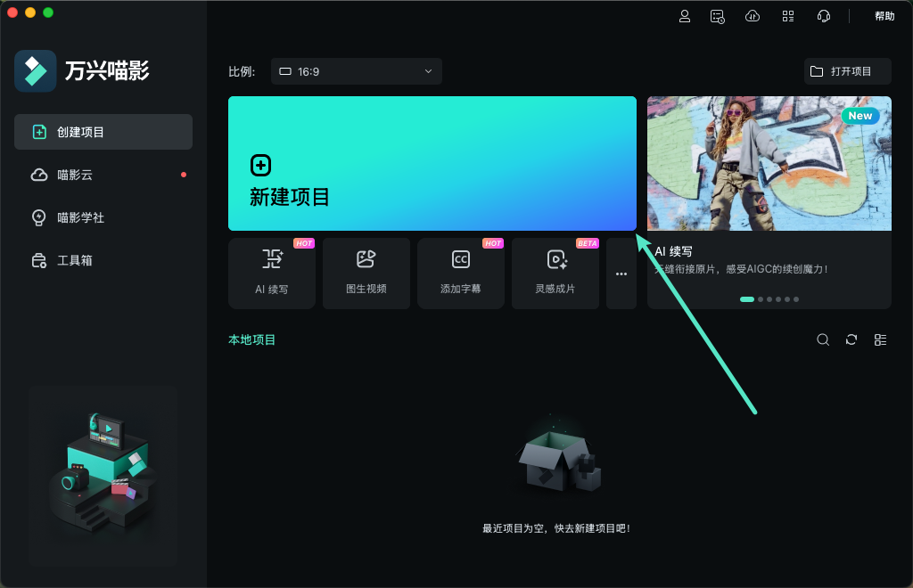Click 新建项目 to create a project
The height and width of the screenshot is (588, 913).
tap(432, 163)
